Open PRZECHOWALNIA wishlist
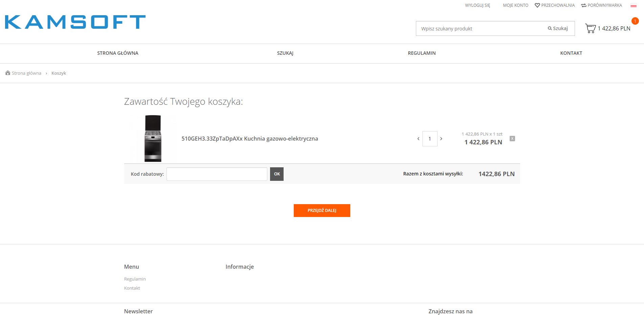644x315 pixels. (555, 5)
